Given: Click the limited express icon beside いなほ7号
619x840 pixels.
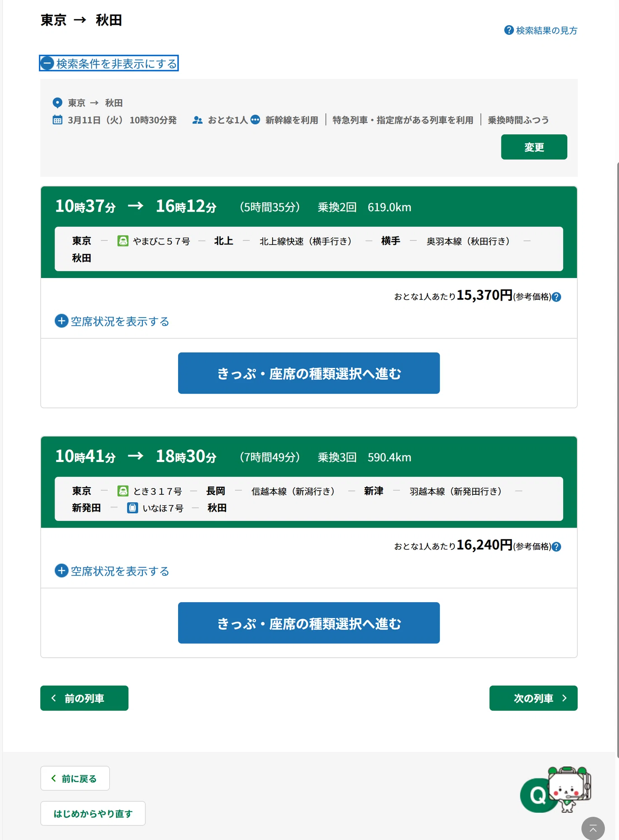Looking at the screenshot, I should (x=133, y=508).
